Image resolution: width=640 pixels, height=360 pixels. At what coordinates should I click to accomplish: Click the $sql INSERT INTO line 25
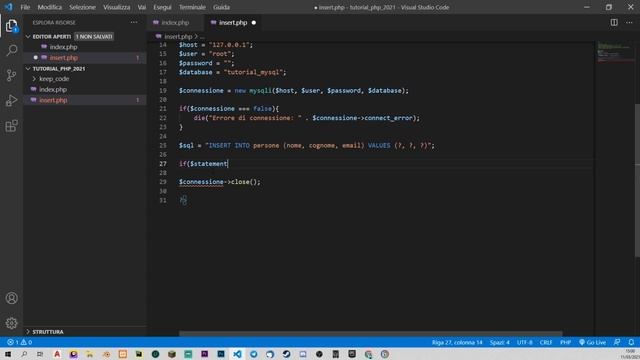tap(307, 145)
